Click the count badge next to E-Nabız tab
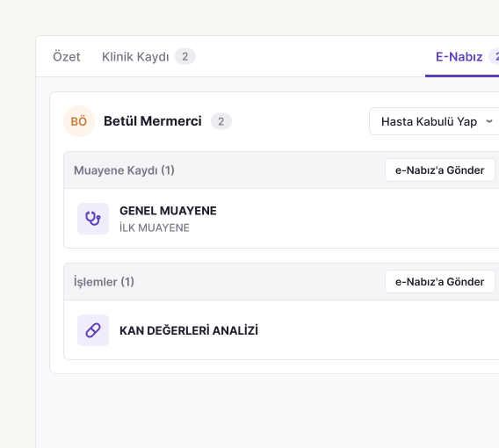Screen dimensions: 499x448 point(495,56)
